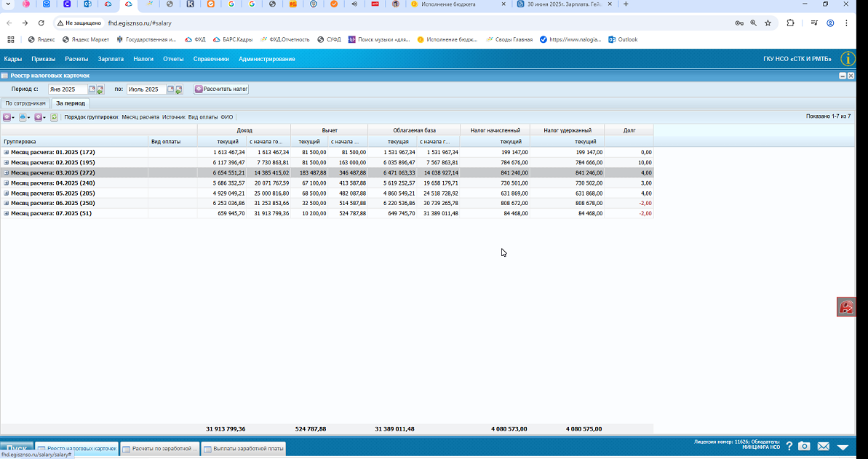Click the "Источник" grouping order link
868x459 pixels.
(x=174, y=117)
